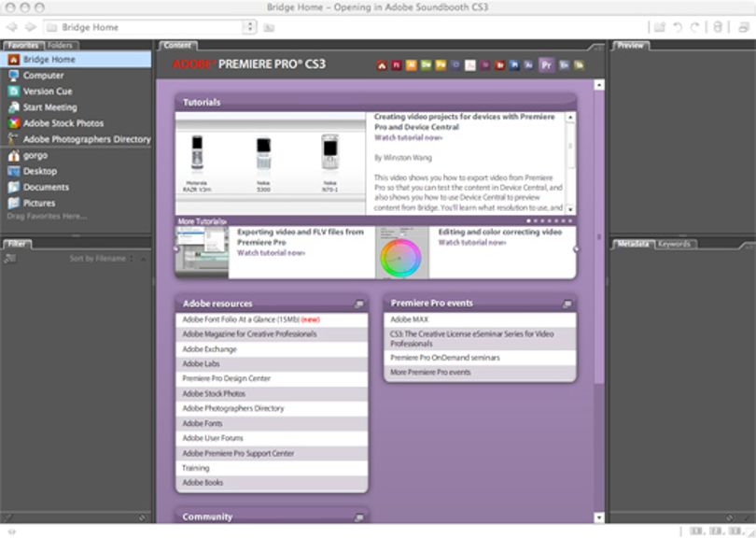This screenshot has width=756, height=538.
Task: Open the Adobe Exchange link
Action: pyautogui.click(x=209, y=348)
